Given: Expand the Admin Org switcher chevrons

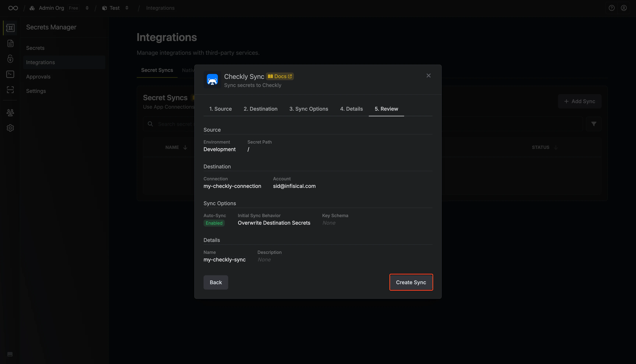Looking at the screenshot, I should pyautogui.click(x=87, y=8).
